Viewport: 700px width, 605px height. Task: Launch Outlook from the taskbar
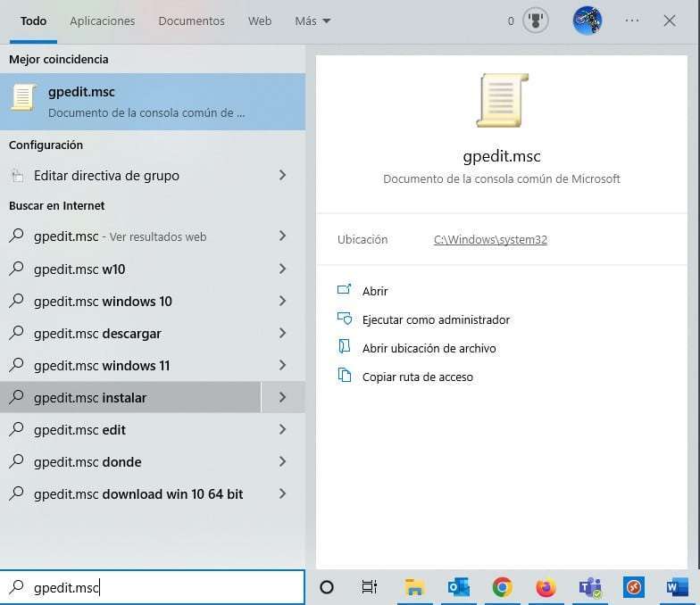[459, 587]
